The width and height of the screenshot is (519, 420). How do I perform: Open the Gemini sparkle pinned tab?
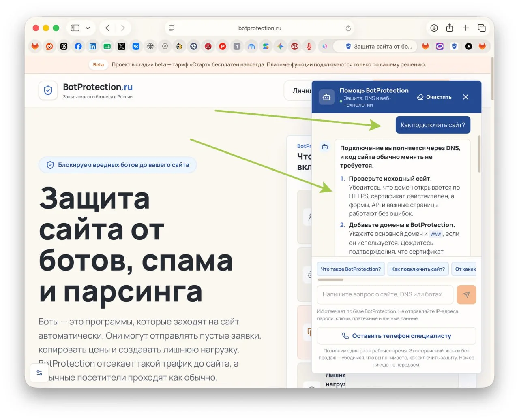pyautogui.click(x=280, y=46)
